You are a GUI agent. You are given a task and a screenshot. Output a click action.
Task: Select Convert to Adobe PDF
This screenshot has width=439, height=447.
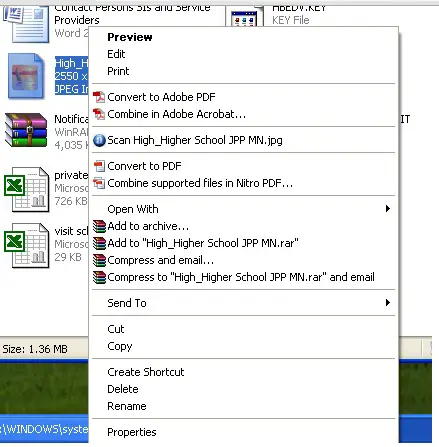(161, 97)
